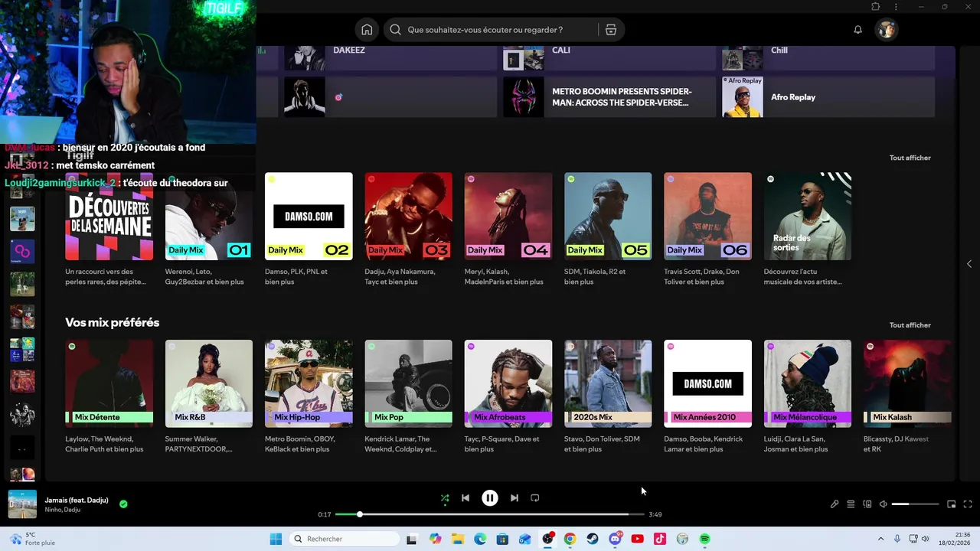Click 'Tout afficher' for Vos mix préférés
The width and height of the screenshot is (980, 551).
910,325
